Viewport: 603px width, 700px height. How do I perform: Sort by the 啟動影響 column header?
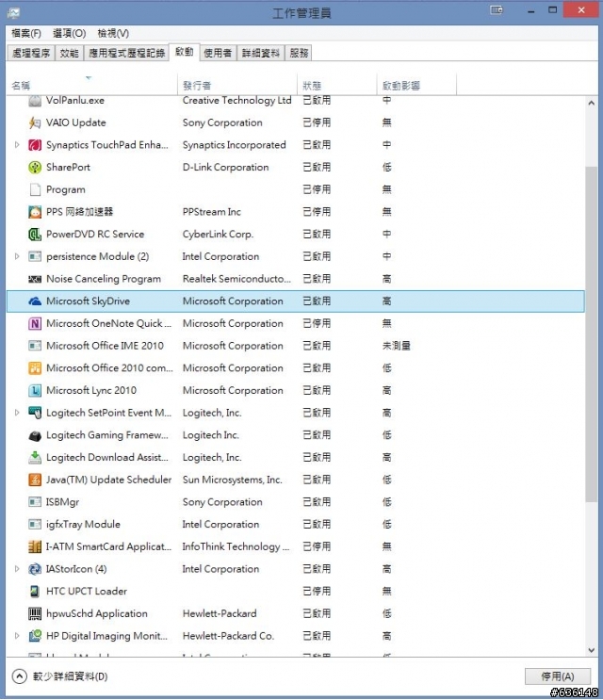click(416, 86)
